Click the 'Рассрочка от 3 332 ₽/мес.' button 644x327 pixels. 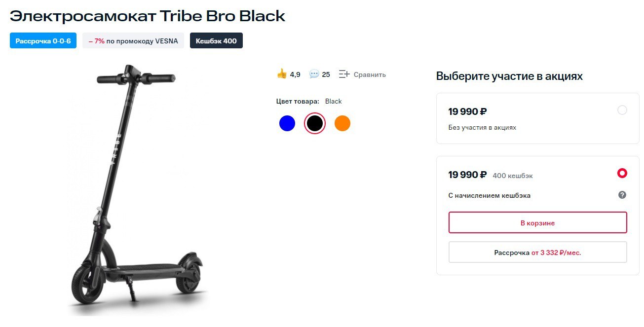537,253
